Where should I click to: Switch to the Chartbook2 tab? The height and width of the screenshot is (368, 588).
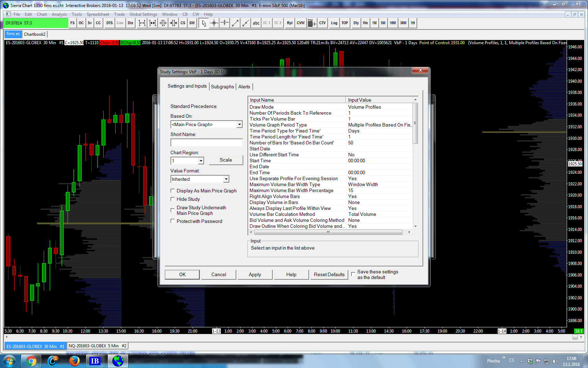[x=35, y=34]
